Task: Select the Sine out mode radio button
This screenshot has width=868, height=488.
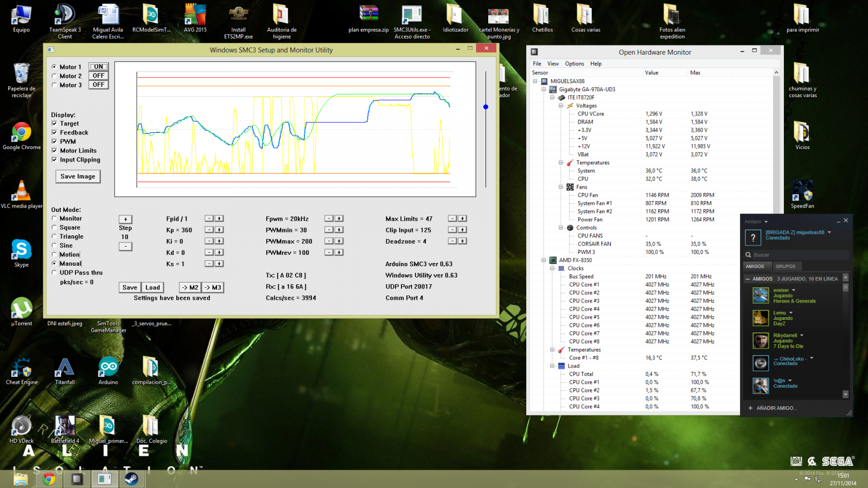Action: 54,246
